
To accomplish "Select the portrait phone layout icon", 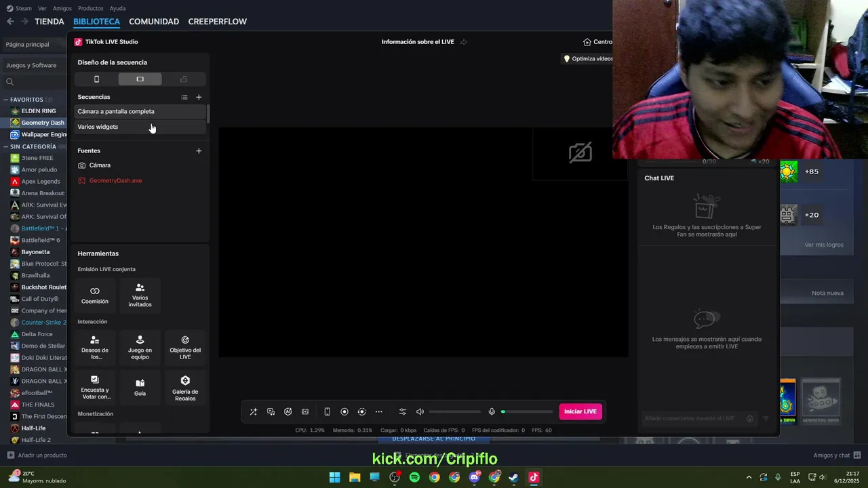I will (96, 79).
